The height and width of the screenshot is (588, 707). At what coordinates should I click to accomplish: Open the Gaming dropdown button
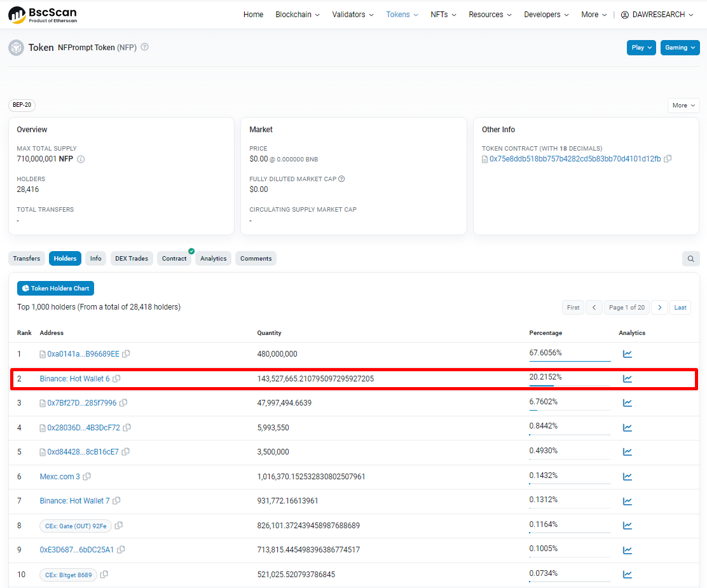coord(680,48)
